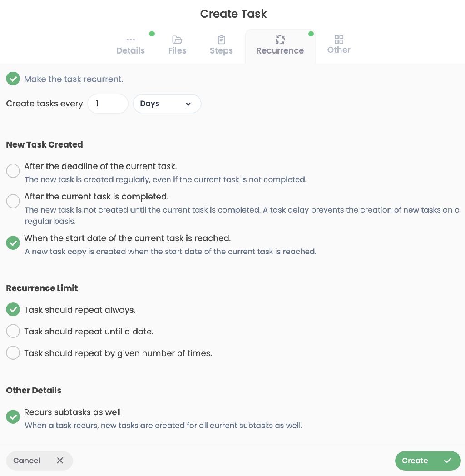Select After the deadline of current task

[x=13, y=171]
